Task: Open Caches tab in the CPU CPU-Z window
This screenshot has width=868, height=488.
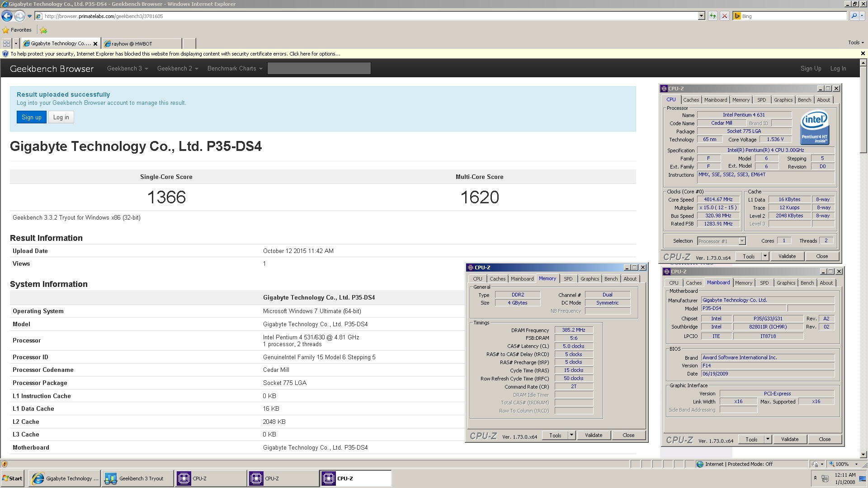Action: [x=691, y=100]
